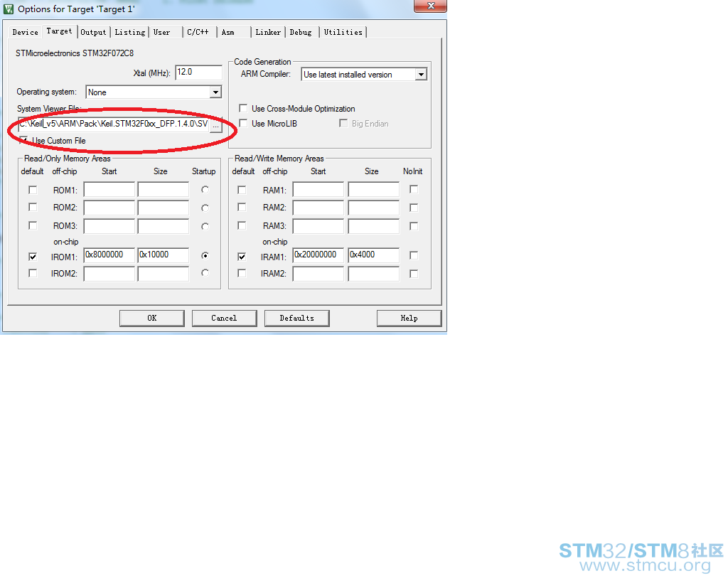Open the Listing tab
This screenshot has height=583, width=728.
click(x=130, y=32)
